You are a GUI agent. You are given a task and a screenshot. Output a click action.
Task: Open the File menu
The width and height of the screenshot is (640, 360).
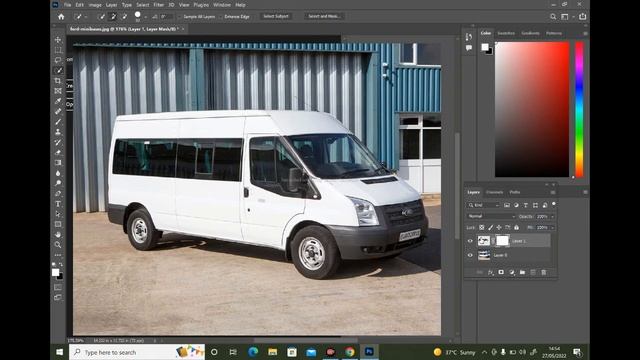tap(67, 5)
